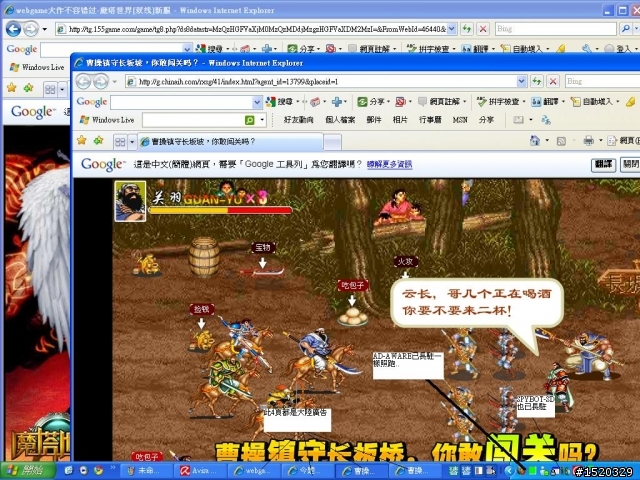Click Add to Favorites star with green plus
640x480 pixels.
click(x=98, y=141)
